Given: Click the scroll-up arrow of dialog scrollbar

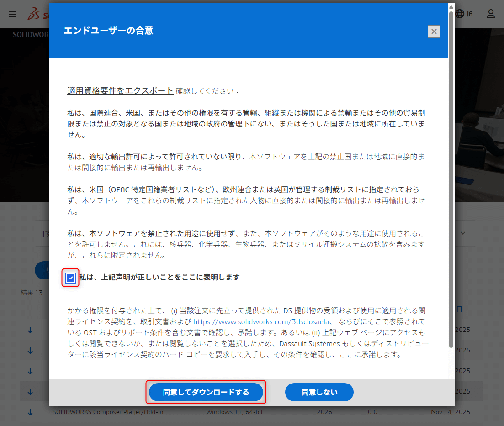Looking at the screenshot, I should 451,7.
